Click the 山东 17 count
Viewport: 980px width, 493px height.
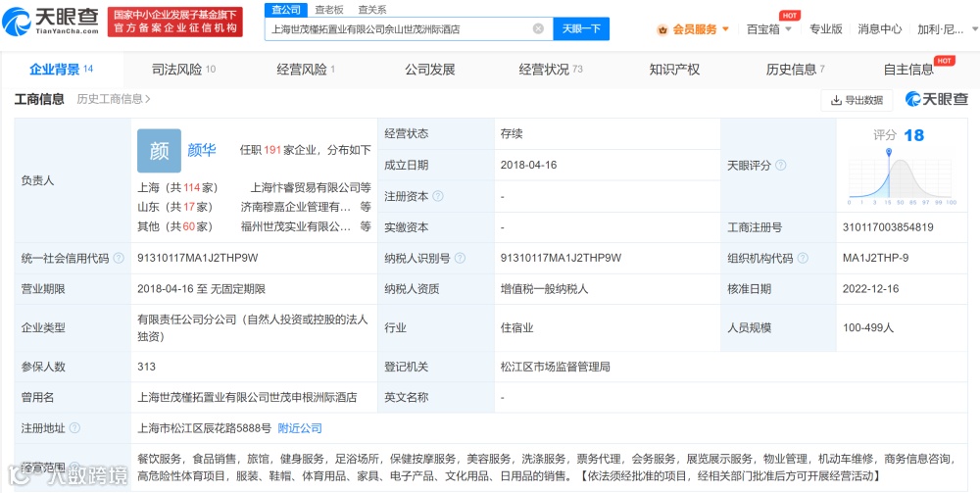(x=189, y=206)
